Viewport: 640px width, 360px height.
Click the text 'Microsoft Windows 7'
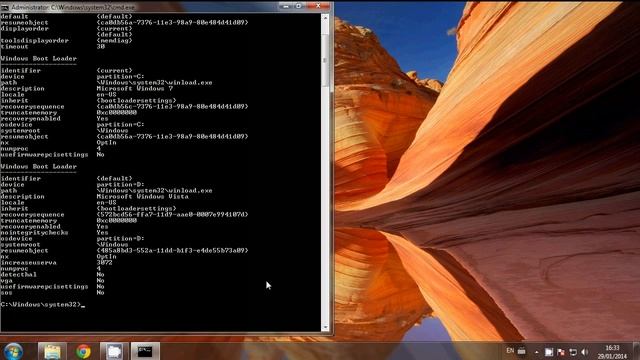click(135, 89)
